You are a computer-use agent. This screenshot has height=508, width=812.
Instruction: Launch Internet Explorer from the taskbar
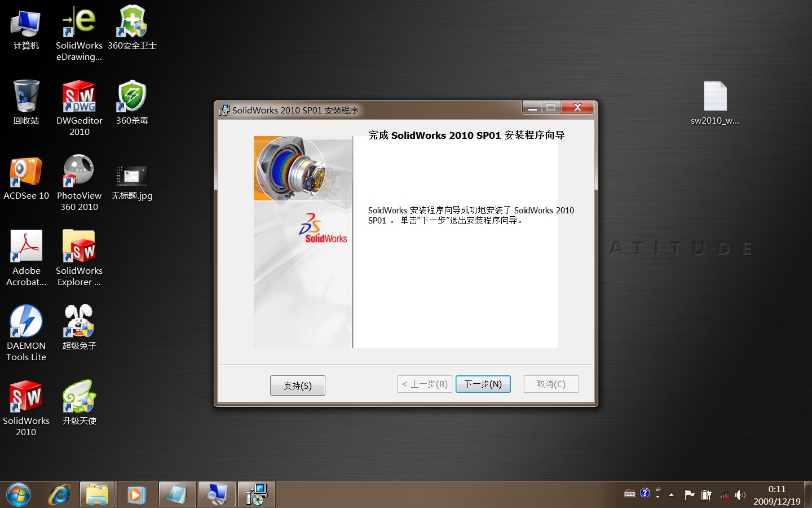tap(59, 495)
